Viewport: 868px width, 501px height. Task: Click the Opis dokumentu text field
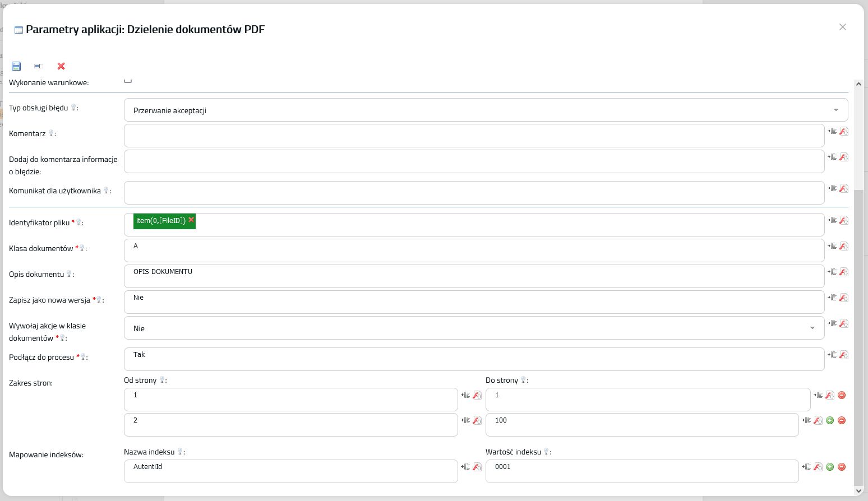point(474,276)
